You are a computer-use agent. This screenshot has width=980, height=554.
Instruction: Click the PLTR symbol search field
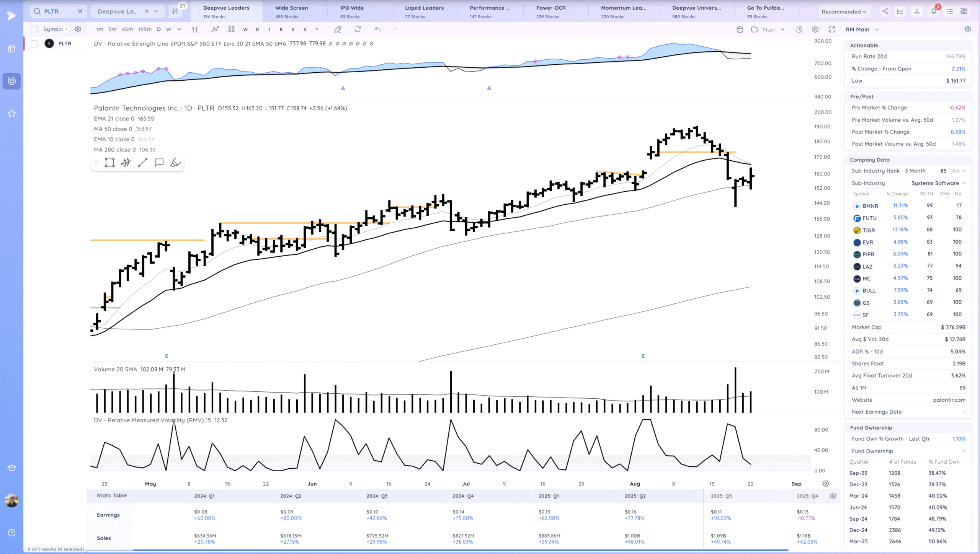(x=59, y=11)
